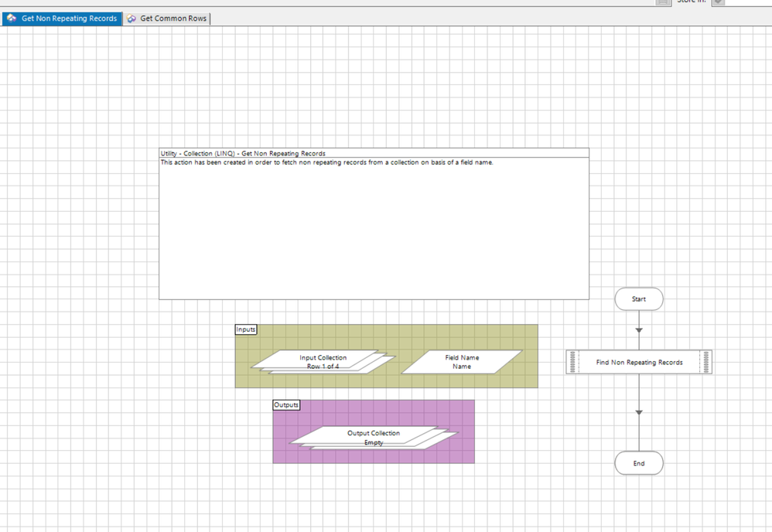This screenshot has height=532, width=772.
Task: Select the Output Collection stage
Action: [373, 438]
